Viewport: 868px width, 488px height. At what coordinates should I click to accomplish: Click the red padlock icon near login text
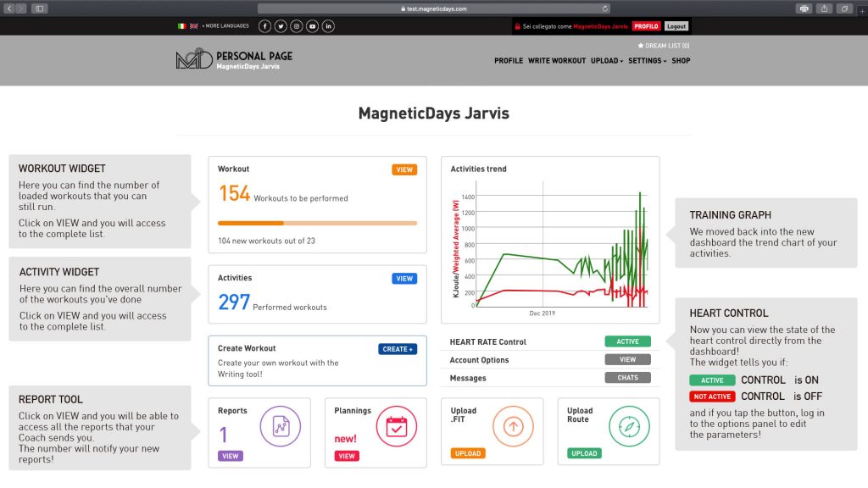click(x=518, y=26)
